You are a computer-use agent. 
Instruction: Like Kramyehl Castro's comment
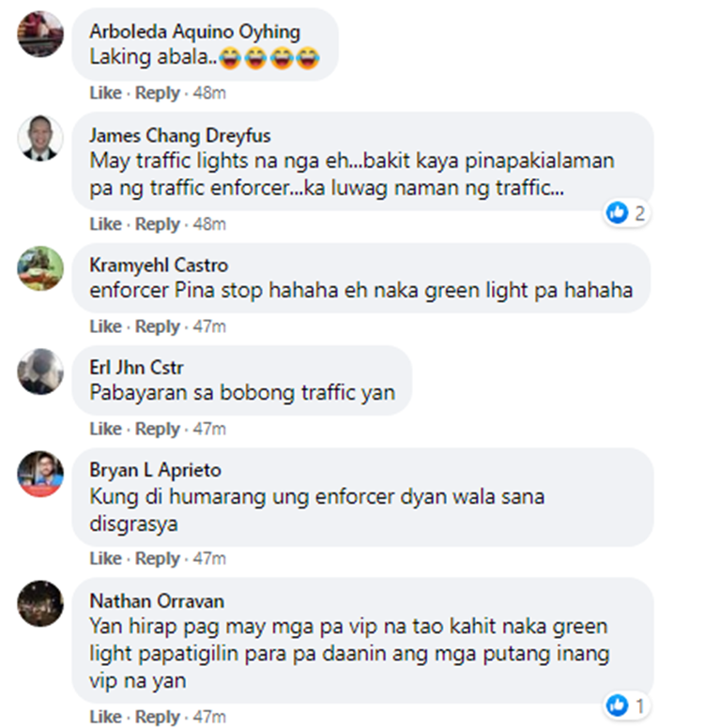click(105, 326)
